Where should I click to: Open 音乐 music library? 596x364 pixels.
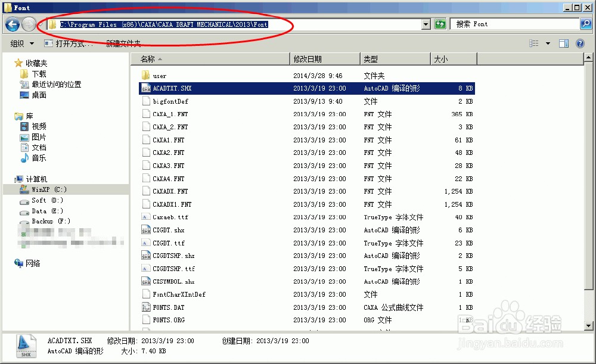pos(33,158)
